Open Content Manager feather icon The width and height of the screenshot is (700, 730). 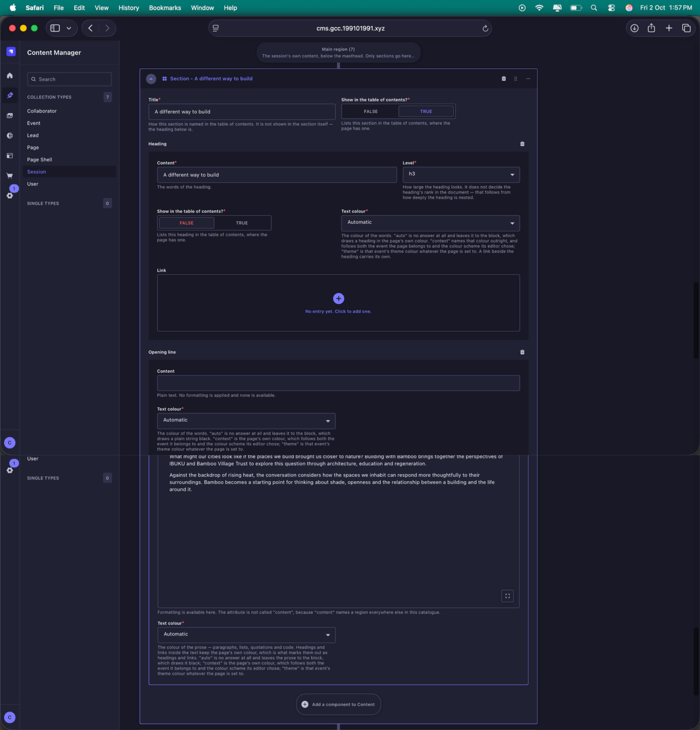pos(10,95)
